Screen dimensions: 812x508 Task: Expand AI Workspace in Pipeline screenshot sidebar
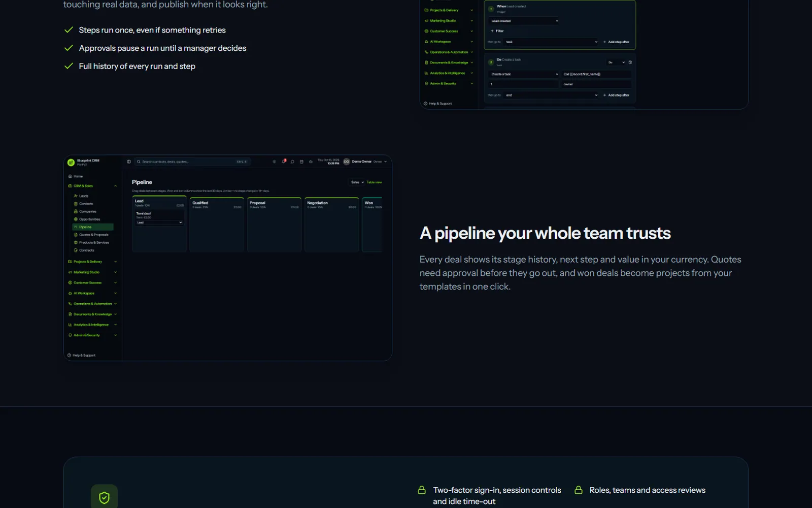[x=92, y=293]
